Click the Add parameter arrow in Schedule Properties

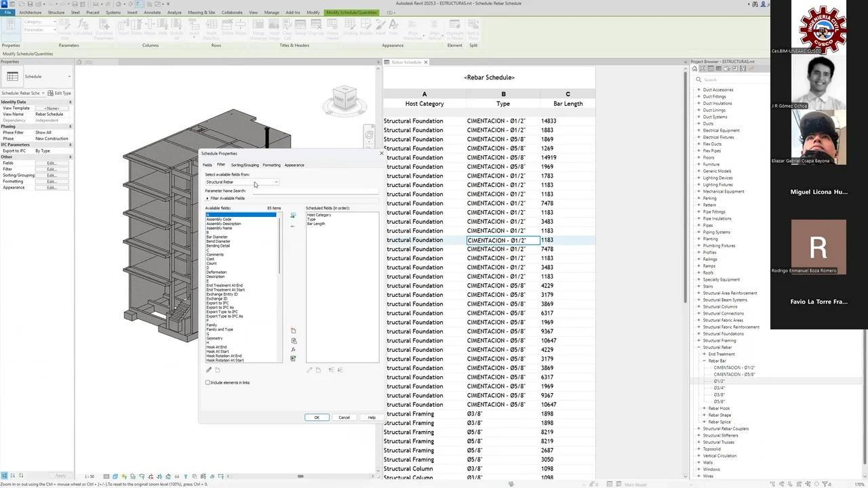[x=293, y=216]
